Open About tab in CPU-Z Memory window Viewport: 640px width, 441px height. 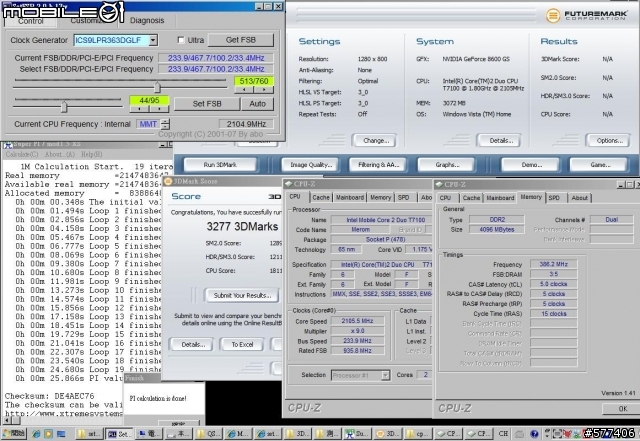point(579,198)
